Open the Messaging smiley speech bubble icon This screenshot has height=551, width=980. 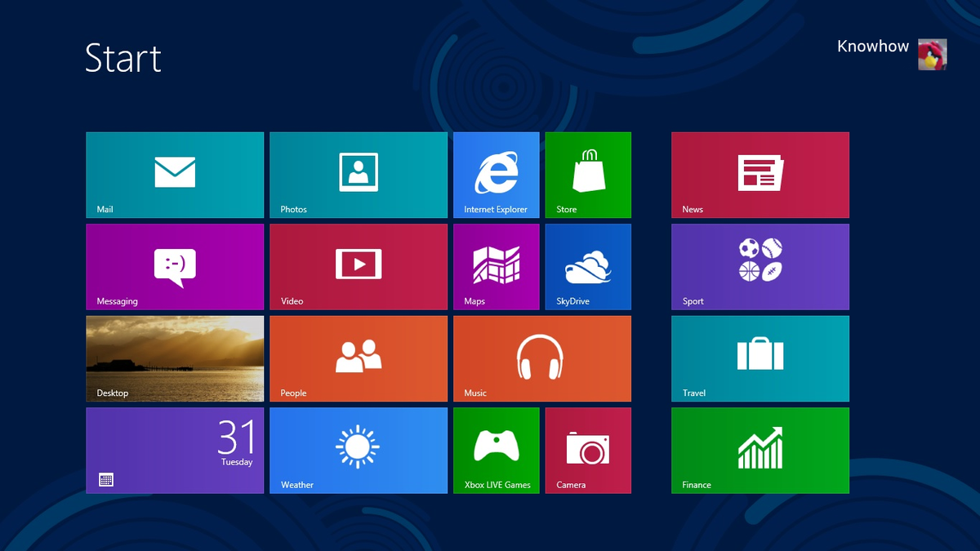pos(175,268)
